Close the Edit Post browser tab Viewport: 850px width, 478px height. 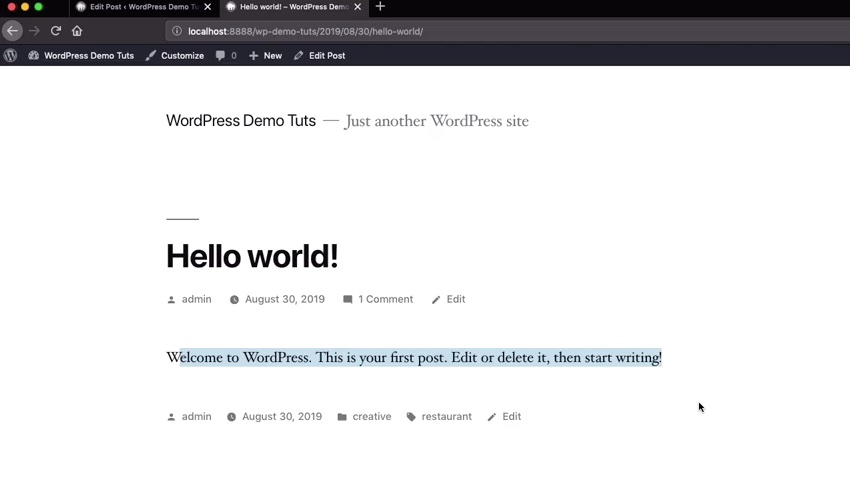(x=208, y=7)
